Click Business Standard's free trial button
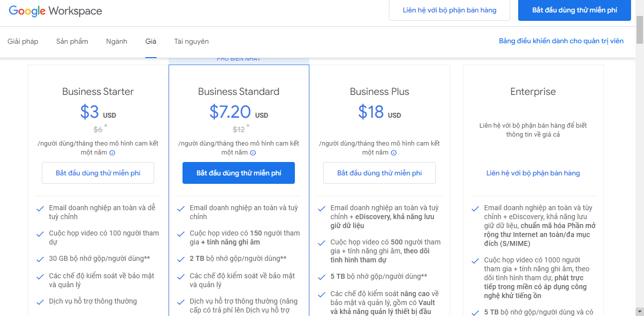The image size is (644, 316). pyautogui.click(x=238, y=172)
